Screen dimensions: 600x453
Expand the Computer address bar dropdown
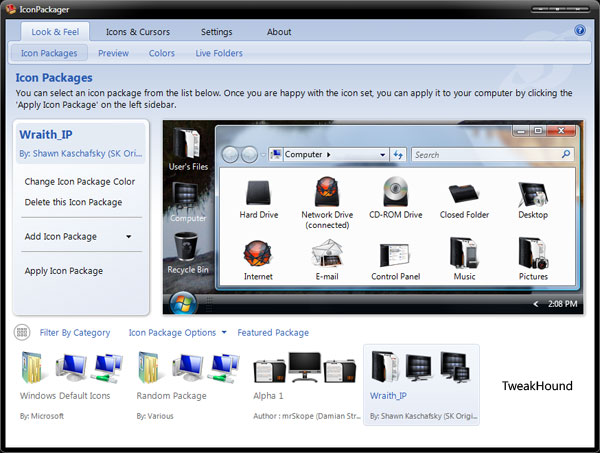tap(382, 155)
